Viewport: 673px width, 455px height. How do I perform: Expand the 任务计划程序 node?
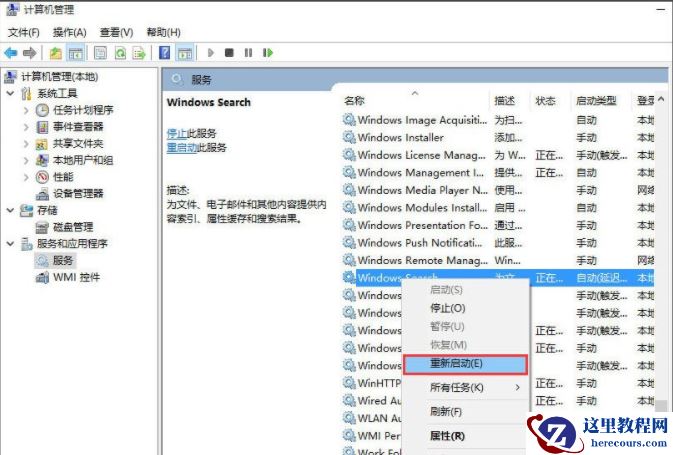pos(26,110)
